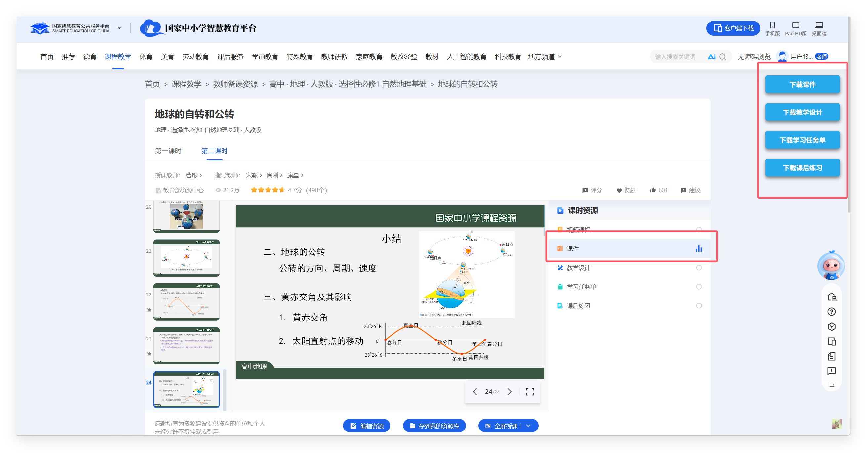The image size is (868, 453).
Task: Select the radio circle next to 视频课程
Action: [x=699, y=230]
